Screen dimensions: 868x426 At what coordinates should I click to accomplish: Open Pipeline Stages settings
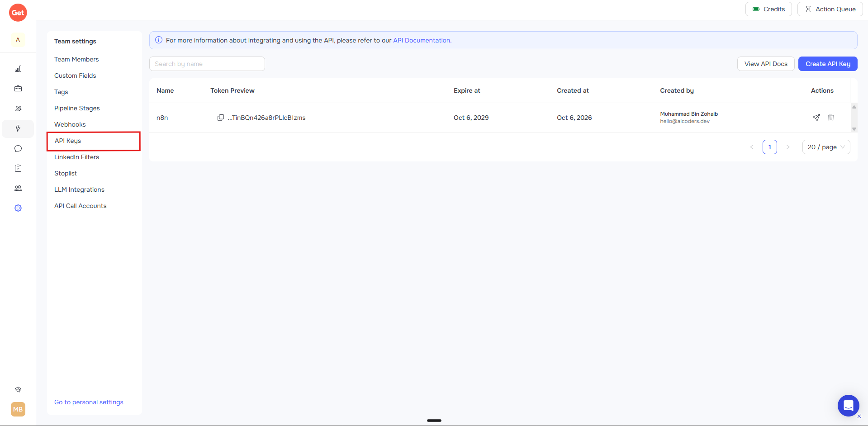(77, 108)
